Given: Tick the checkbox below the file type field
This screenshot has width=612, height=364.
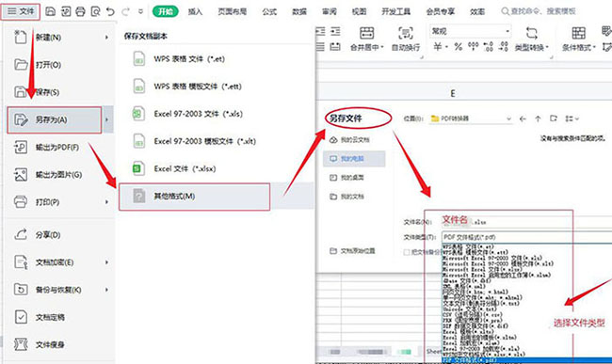Looking at the screenshot, I should (407, 252).
